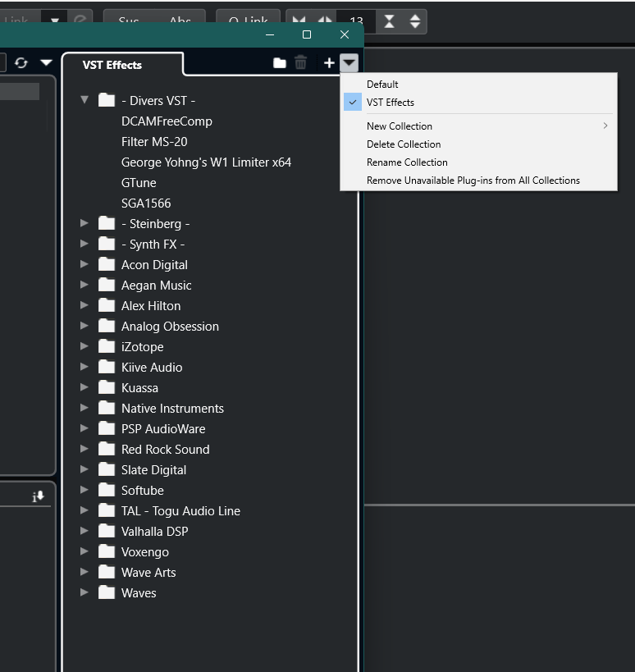Viewport: 635px width, 672px height.
Task: Select the DCAMFreeComp plug-in
Action: pos(167,121)
